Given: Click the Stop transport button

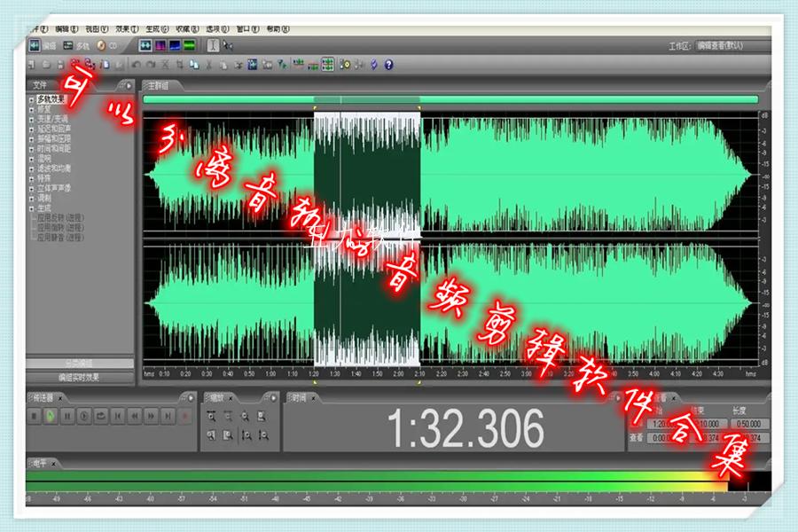Looking at the screenshot, I should coord(35,415).
